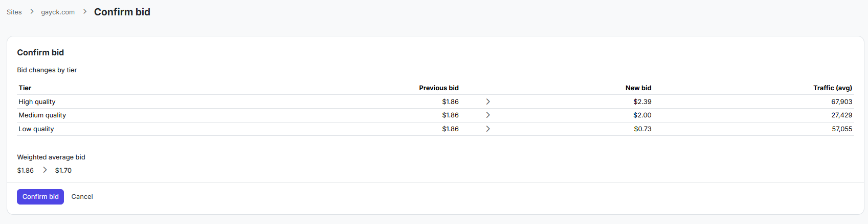Click the Tier column header
This screenshot has height=224, width=868.
[25, 88]
